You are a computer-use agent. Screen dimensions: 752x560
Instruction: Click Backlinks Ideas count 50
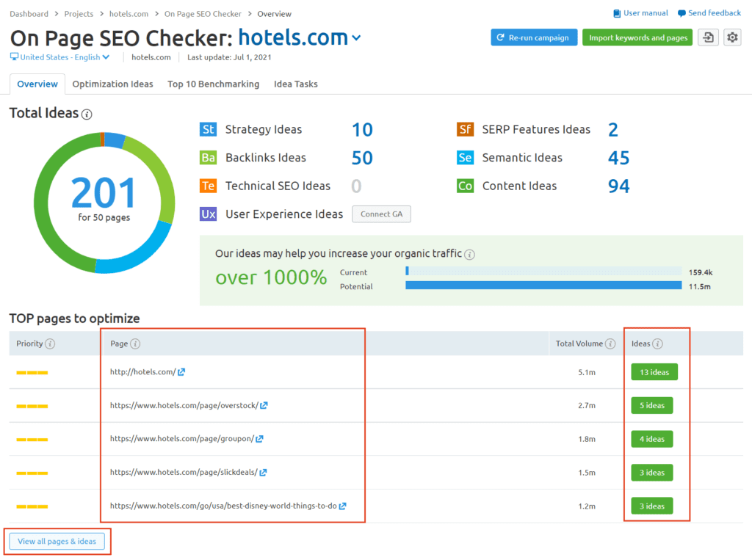362,158
